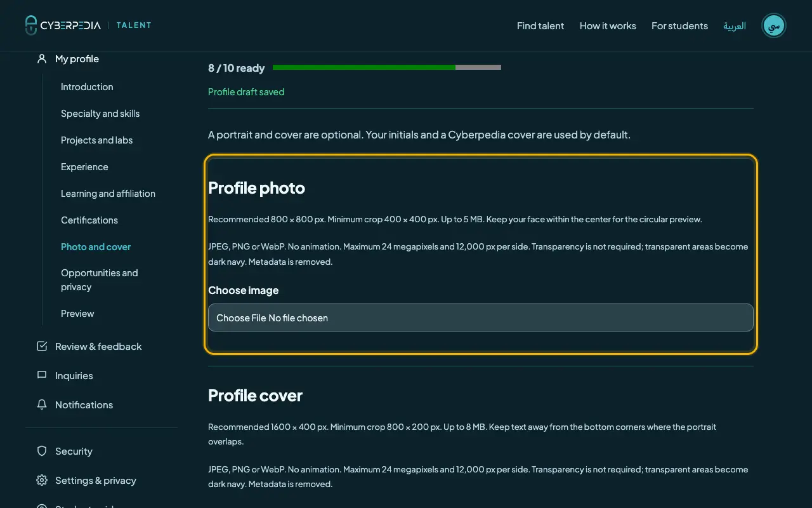Click the Cyberpedia padlock logo icon
The height and width of the screenshot is (508, 812).
(x=31, y=25)
